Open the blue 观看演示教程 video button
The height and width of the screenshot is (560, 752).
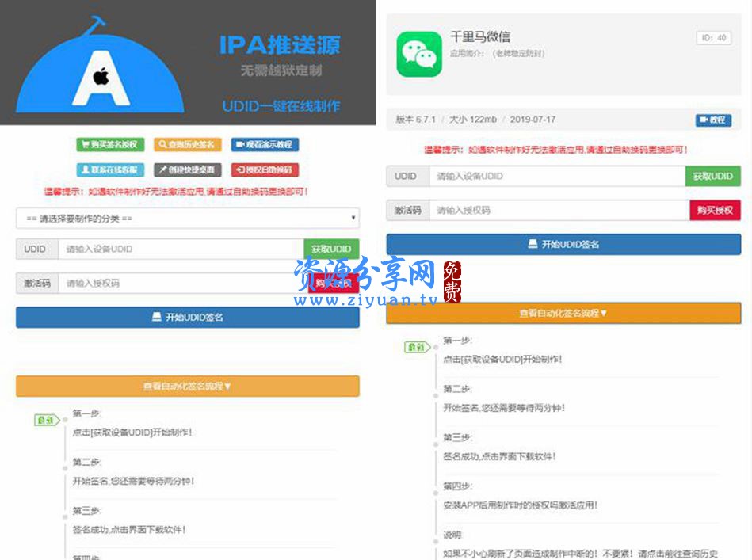click(265, 144)
